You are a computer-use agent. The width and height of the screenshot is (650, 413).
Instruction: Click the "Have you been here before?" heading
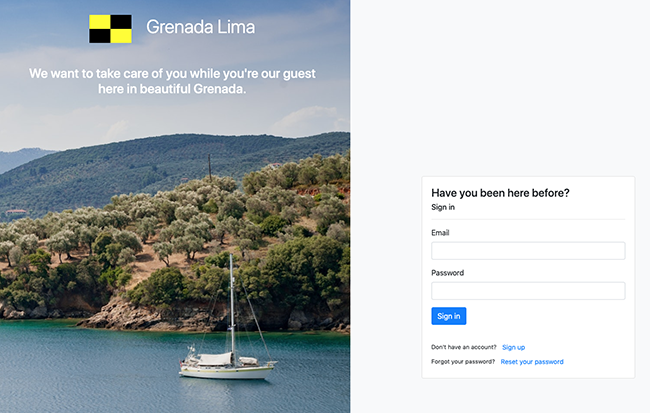click(506, 193)
